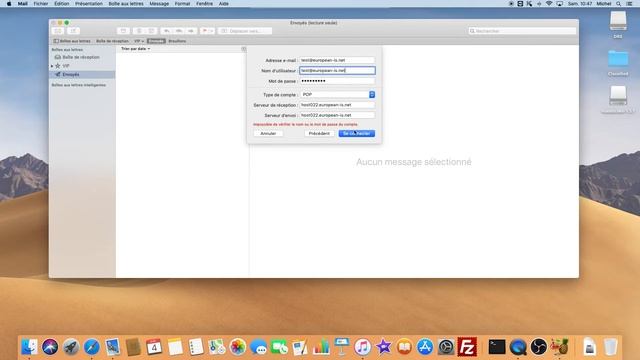The height and width of the screenshot is (360, 640).
Task: Open the VIP dropdown in favorites bar
Action: (139, 41)
